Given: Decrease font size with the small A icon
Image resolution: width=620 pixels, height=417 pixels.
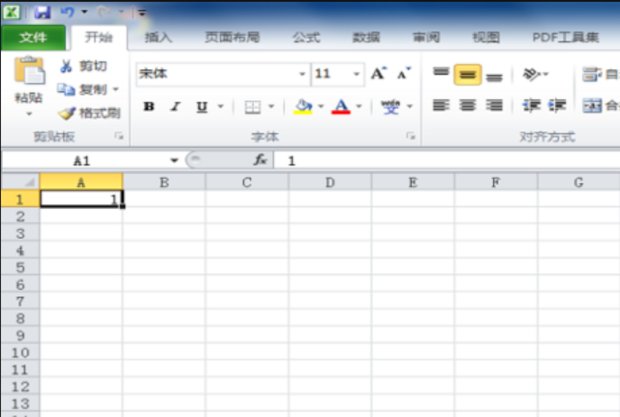Looking at the screenshot, I should point(404,74).
